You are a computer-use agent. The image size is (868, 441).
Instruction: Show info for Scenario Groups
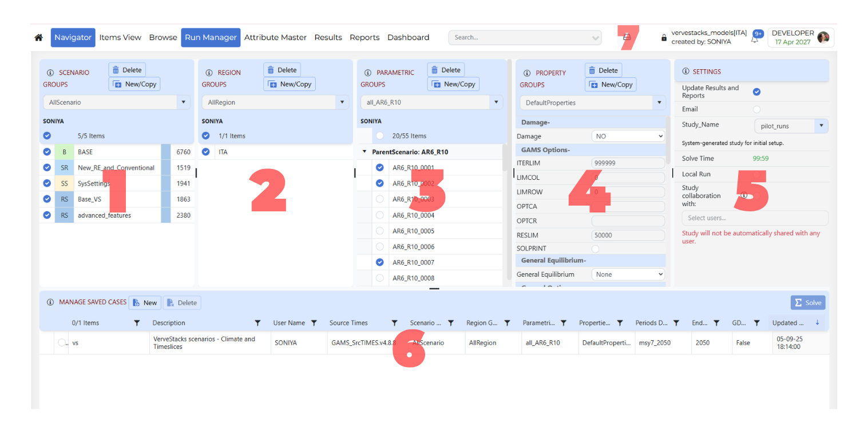tap(50, 73)
